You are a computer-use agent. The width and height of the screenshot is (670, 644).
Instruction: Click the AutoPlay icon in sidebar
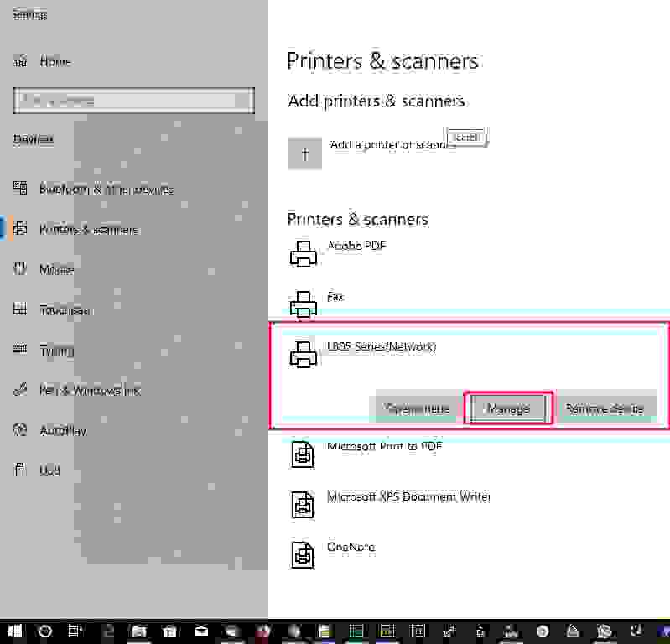(x=21, y=430)
